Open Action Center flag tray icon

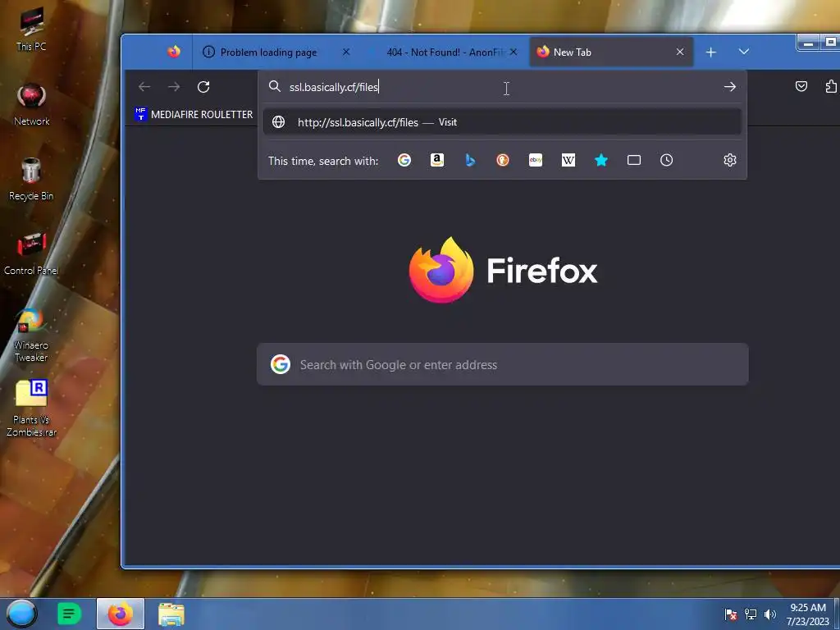(730, 614)
